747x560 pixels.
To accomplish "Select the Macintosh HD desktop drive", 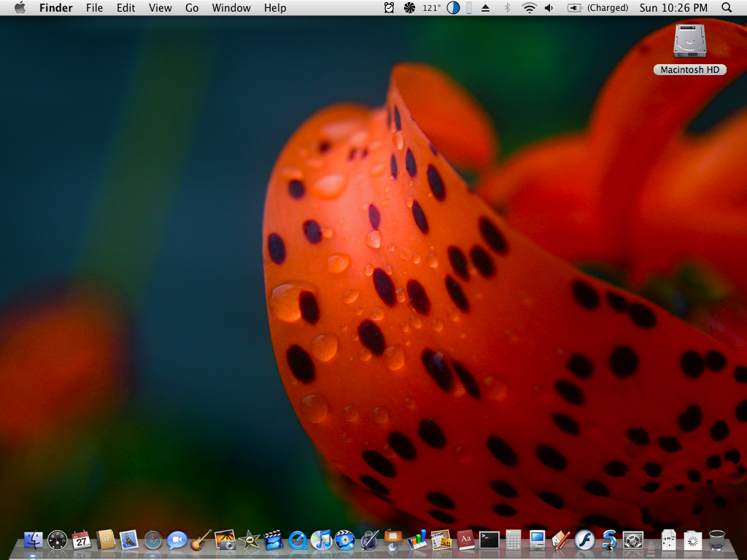I will [689, 49].
